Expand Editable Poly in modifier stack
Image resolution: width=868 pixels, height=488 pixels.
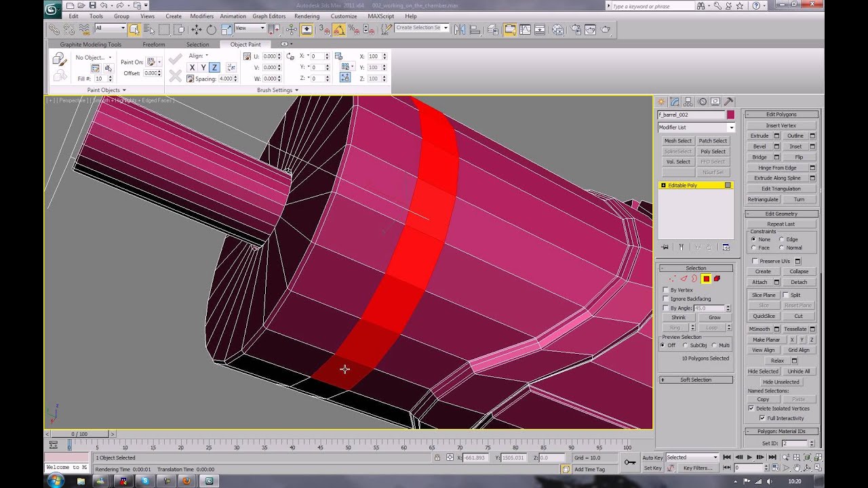coord(663,185)
